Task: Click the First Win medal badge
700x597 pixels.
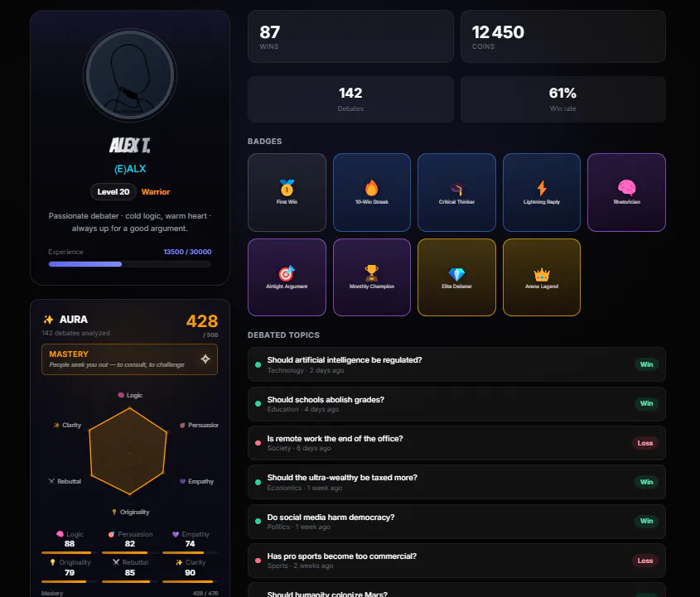Action: coord(287,192)
